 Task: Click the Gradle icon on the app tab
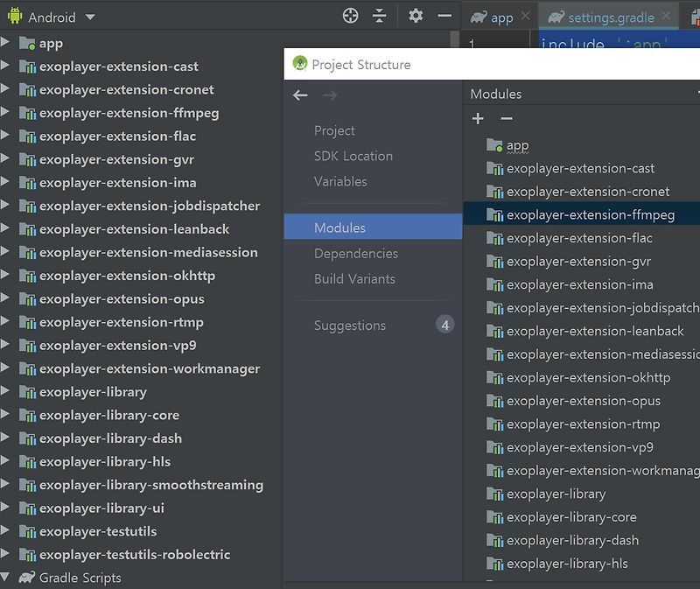tap(479, 16)
